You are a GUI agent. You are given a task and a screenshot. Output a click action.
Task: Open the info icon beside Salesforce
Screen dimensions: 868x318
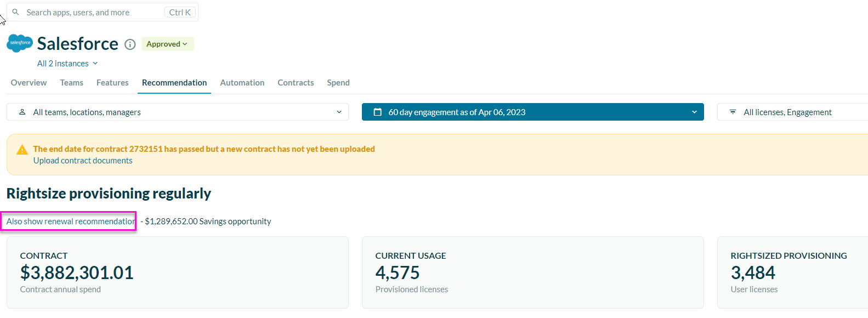click(x=130, y=44)
